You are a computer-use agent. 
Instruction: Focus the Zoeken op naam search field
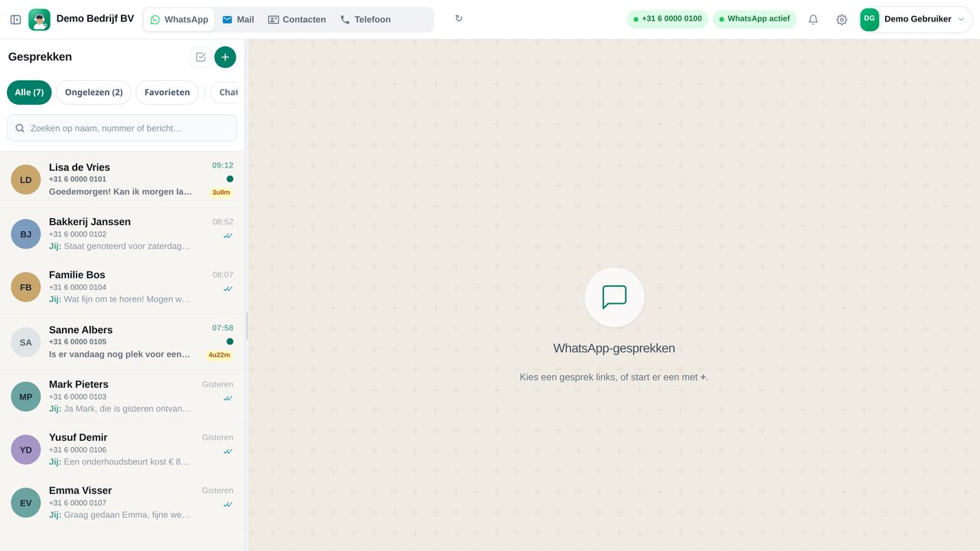(122, 128)
